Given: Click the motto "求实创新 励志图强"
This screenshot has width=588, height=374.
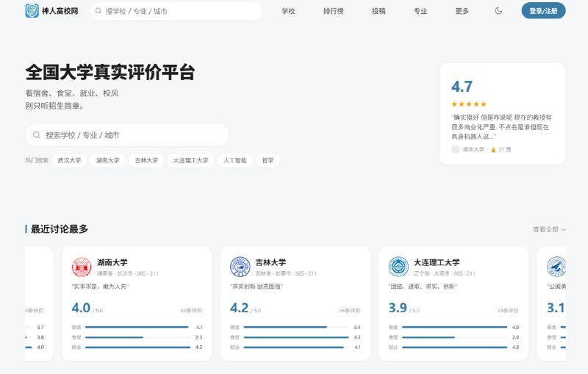Looking at the screenshot, I should [x=257, y=287].
